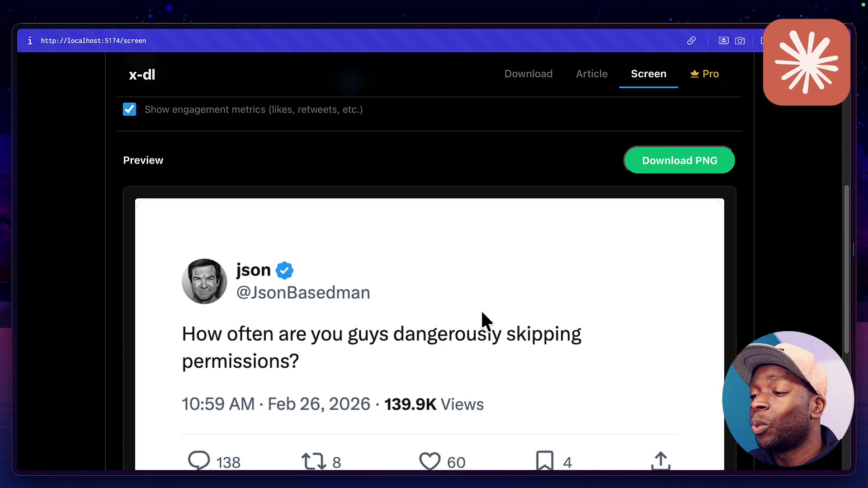Open the Article tab
The height and width of the screenshot is (488, 868).
(x=591, y=74)
